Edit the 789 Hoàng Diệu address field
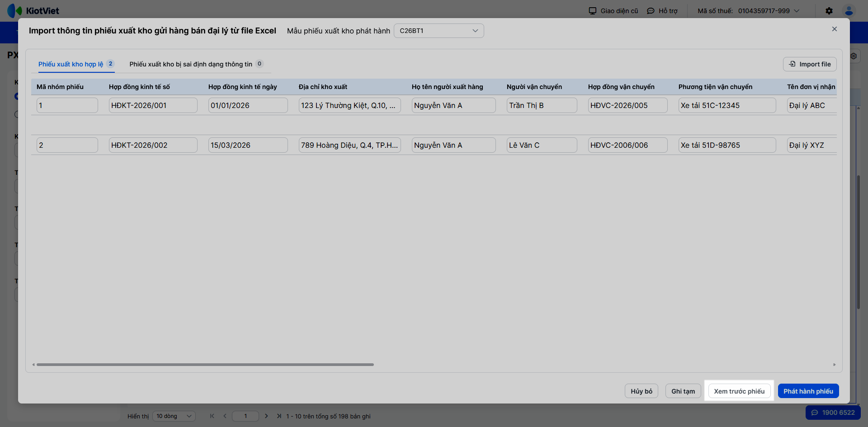The width and height of the screenshot is (868, 427). pyautogui.click(x=350, y=145)
